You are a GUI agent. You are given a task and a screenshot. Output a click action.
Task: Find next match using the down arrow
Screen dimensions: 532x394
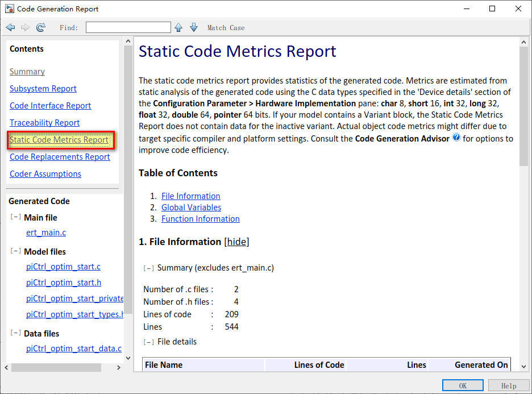(194, 27)
